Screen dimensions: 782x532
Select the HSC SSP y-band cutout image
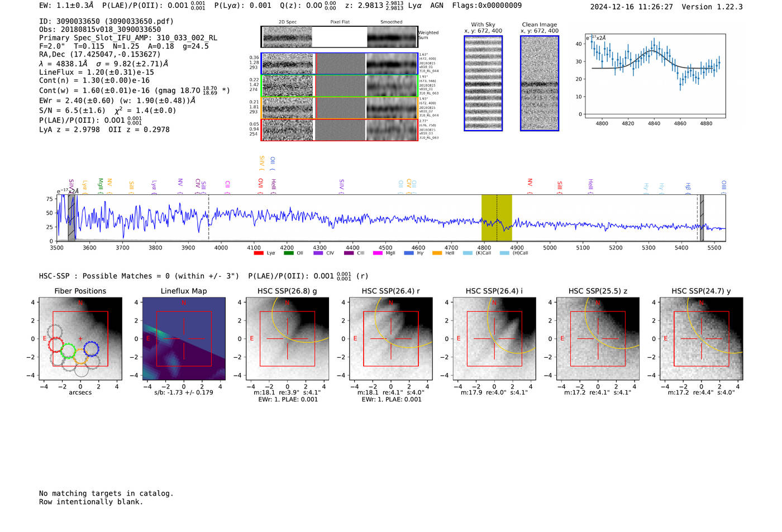pos(701,339)
